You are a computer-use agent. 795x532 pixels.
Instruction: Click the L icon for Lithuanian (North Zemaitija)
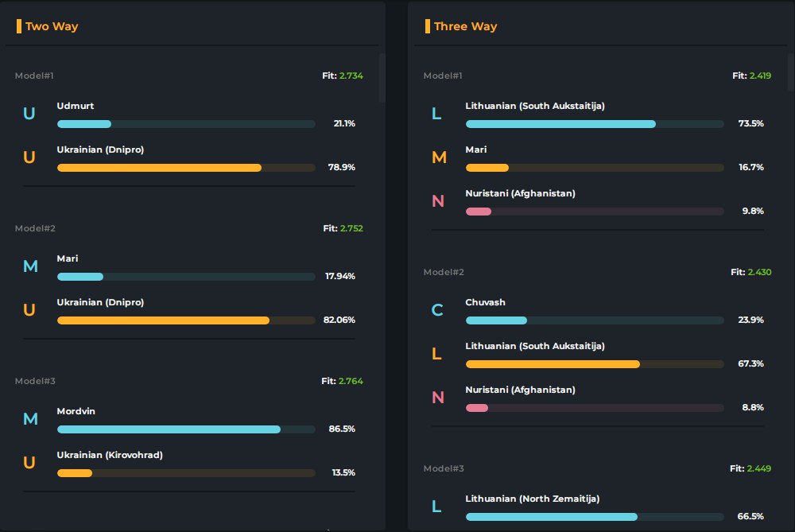click(436, 507)
